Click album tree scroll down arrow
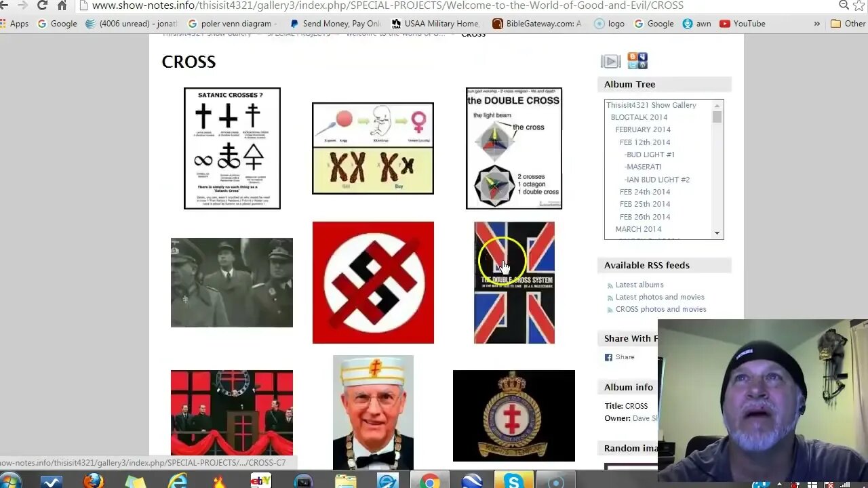The width and height of the screenshot is (868, 488). click(717, 232)
